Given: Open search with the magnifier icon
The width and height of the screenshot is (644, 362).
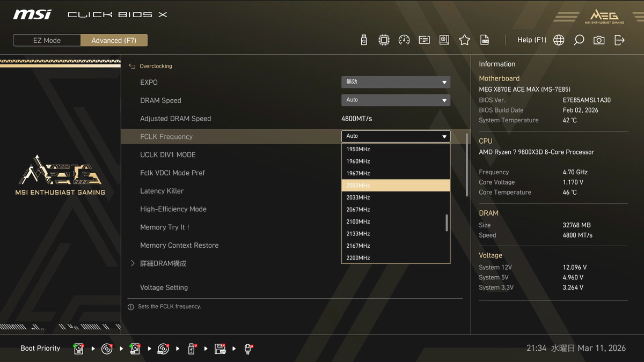Looking at the screenshot, I should click(x=579, y=40).
